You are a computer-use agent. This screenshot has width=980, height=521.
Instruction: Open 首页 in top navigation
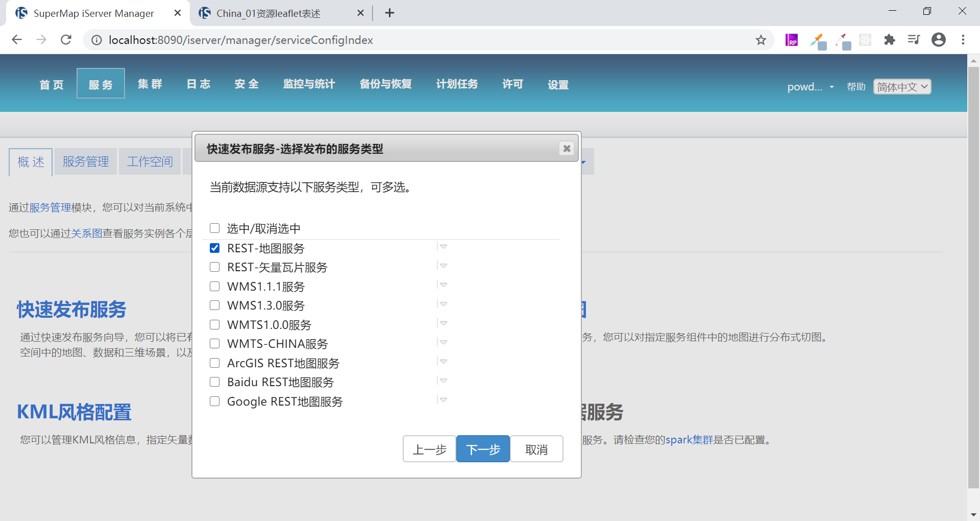[52, 84]
